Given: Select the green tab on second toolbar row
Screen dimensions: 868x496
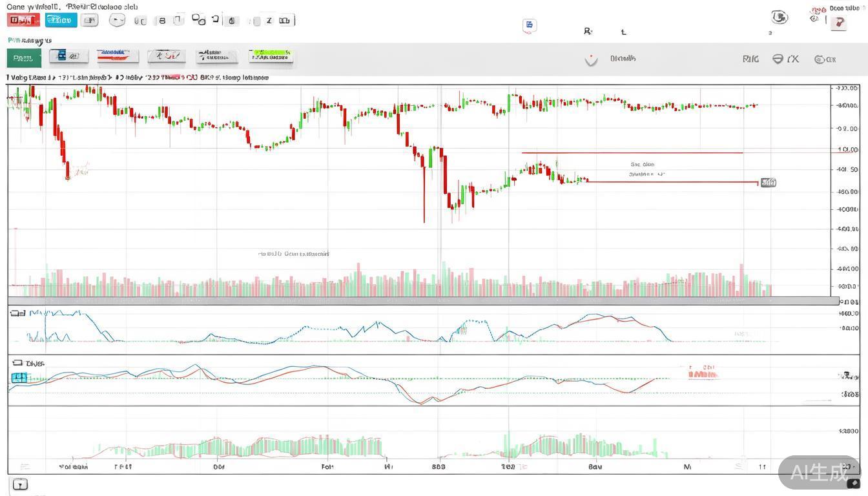Looking at the screenshot, I should click(24, 58).
